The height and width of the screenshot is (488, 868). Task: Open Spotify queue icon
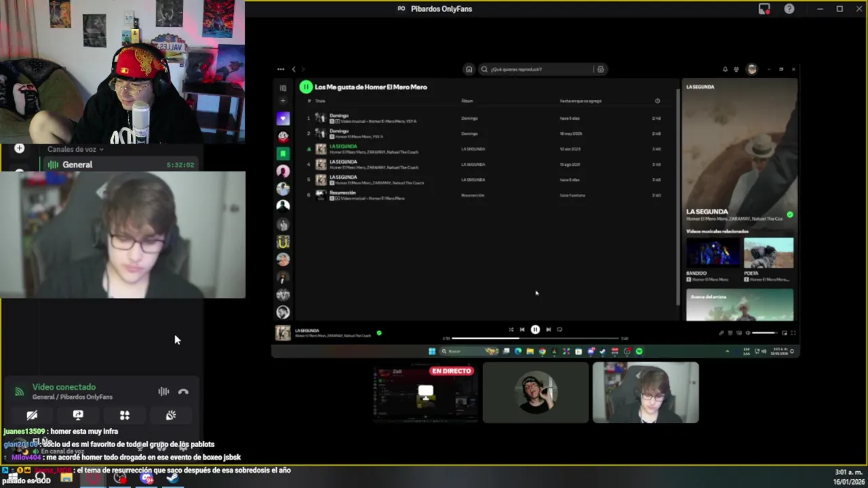pos(730,333)
